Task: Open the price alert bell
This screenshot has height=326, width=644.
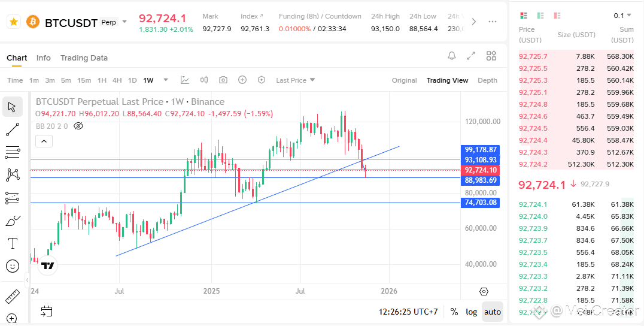Action: point(452,56)
